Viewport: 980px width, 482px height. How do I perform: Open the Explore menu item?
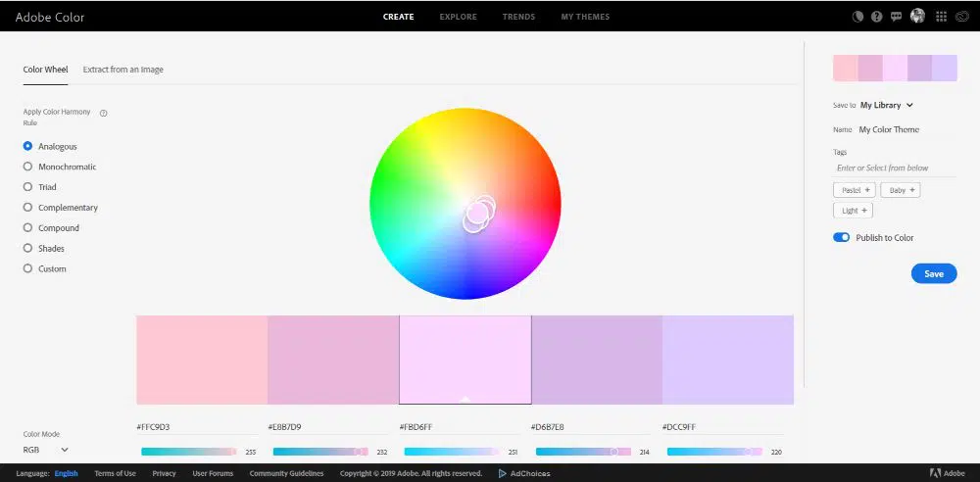point(458,17)
